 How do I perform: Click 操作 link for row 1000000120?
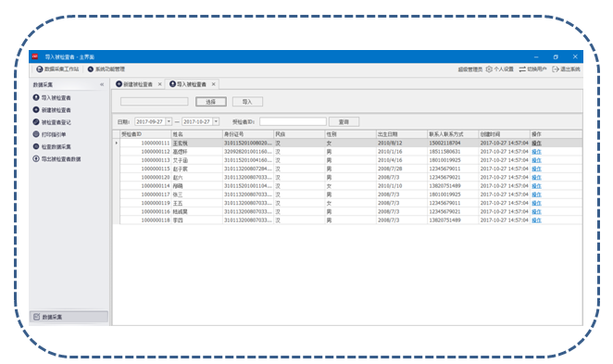[536, 178]
